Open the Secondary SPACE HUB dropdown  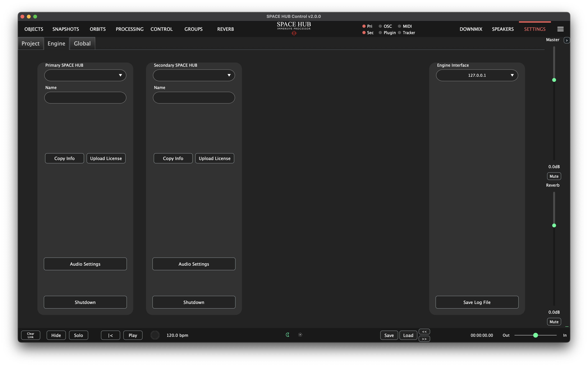[194, 75]
